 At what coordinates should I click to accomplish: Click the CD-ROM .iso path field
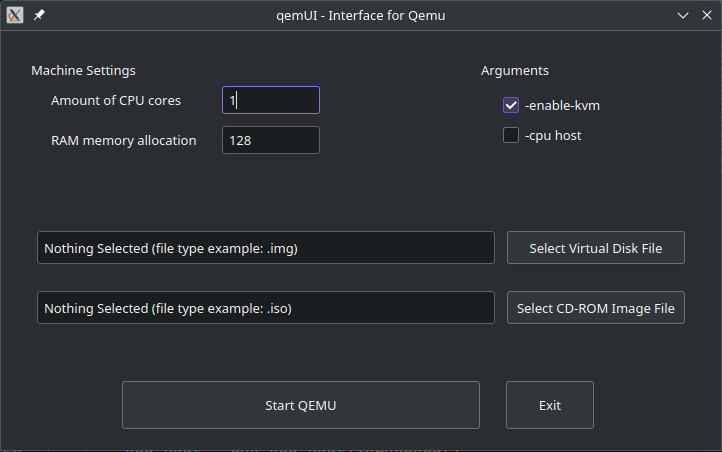[265, 308]
